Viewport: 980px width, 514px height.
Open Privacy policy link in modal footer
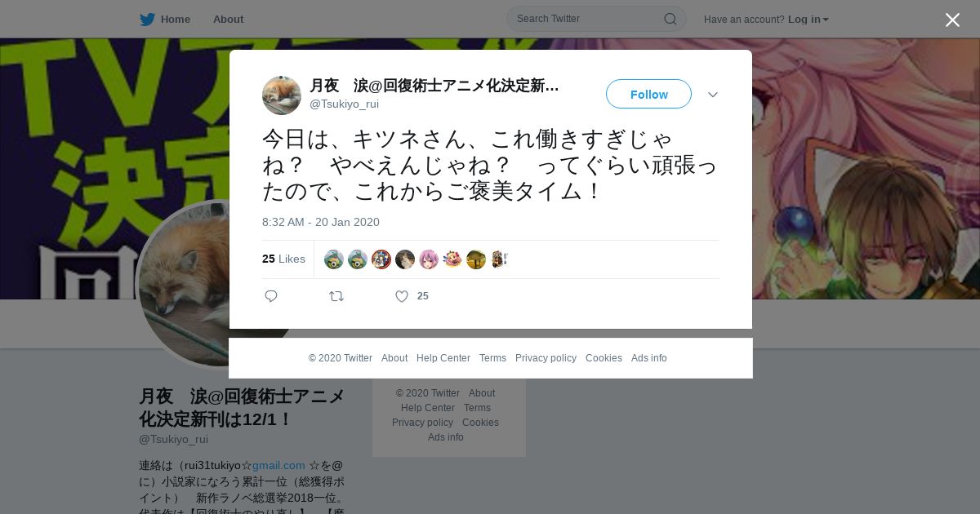tap(546, 358)
